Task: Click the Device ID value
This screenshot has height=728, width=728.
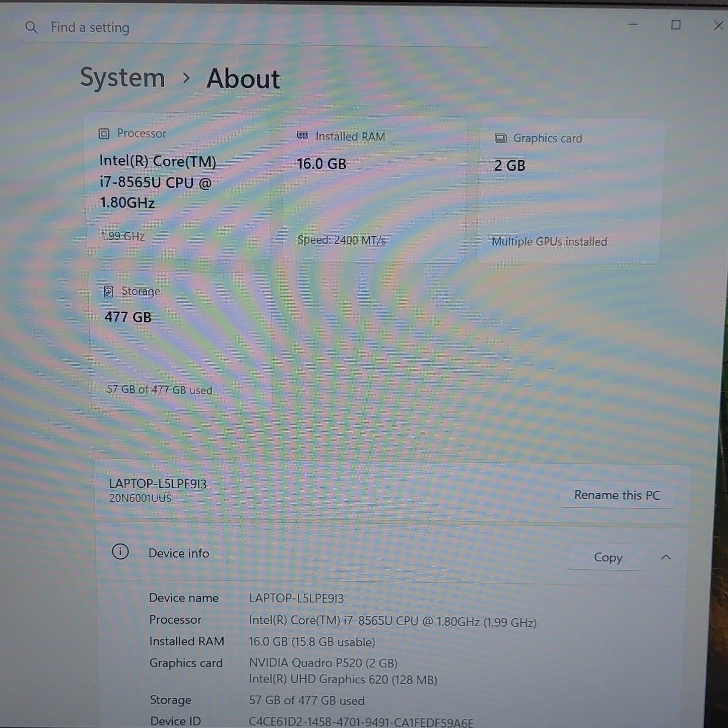Action: click(x=361, y=722)
